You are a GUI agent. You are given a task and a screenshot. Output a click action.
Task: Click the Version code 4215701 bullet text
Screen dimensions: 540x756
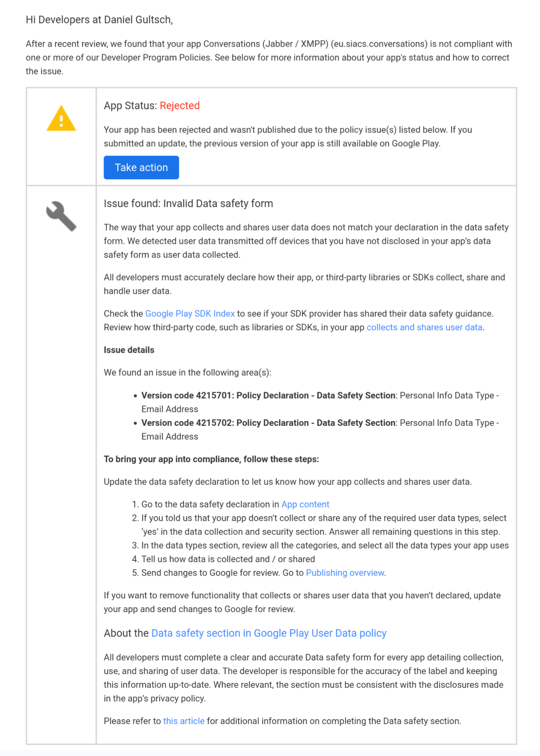click(268, 396)
